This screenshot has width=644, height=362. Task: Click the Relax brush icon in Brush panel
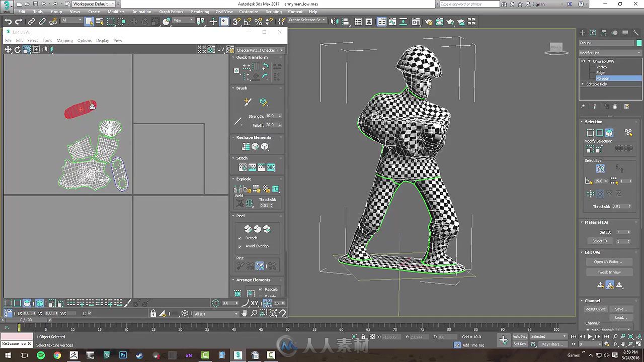point(263,102)
